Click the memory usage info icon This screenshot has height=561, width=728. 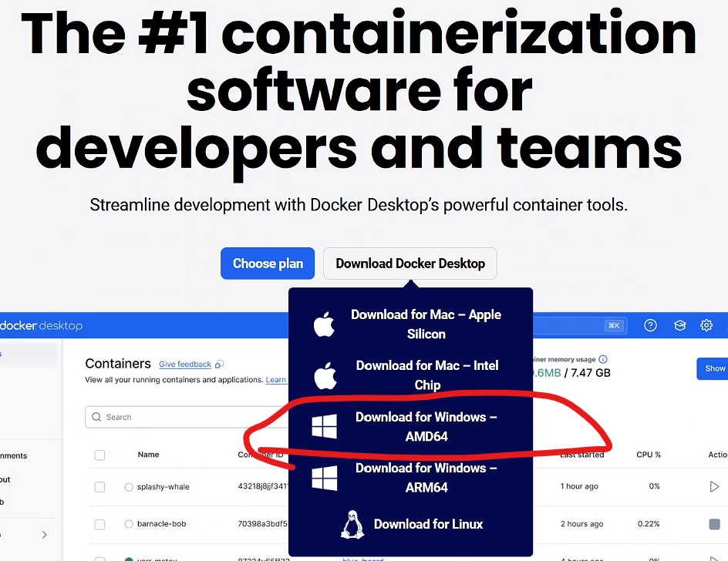tap(602, 359)
